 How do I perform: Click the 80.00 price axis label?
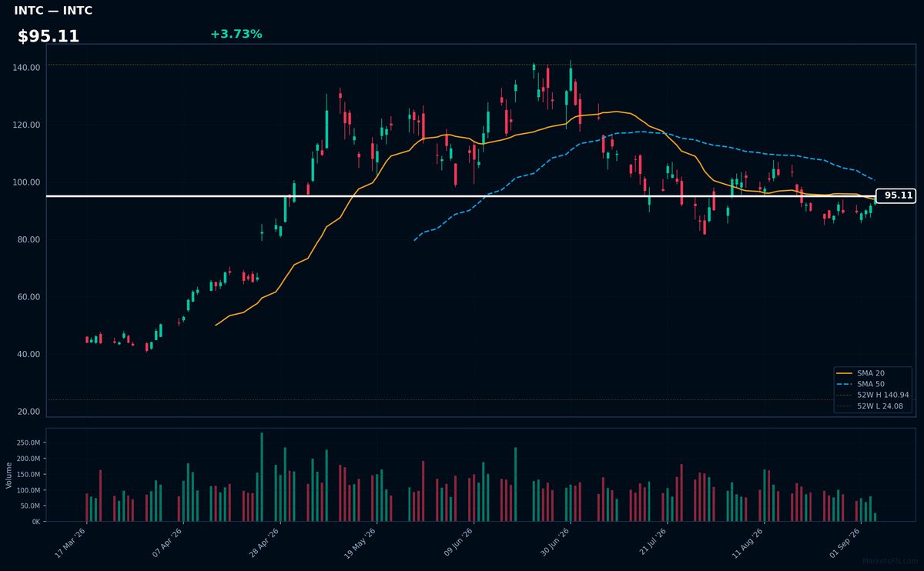[x=29, y=240]
